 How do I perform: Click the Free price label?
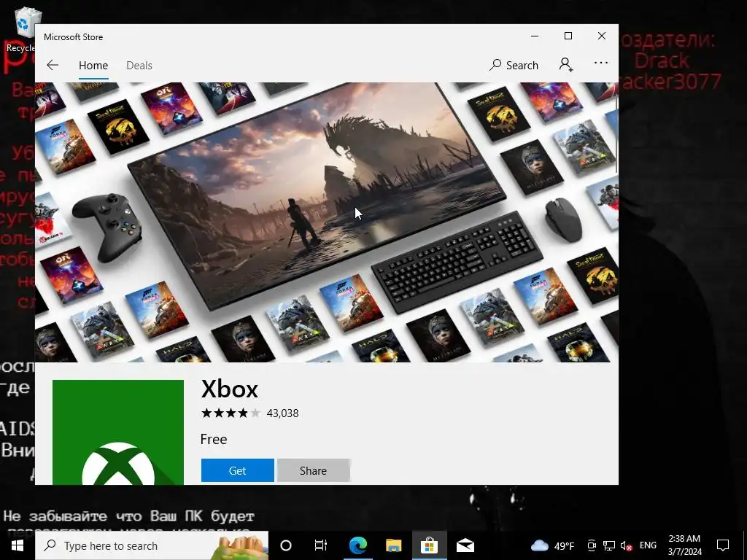pos(214,439)
